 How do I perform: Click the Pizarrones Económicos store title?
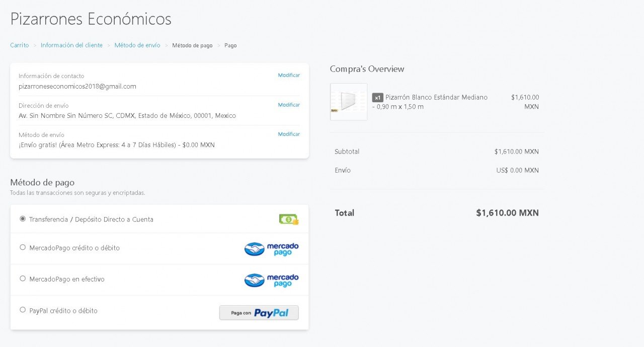(91, 19)
